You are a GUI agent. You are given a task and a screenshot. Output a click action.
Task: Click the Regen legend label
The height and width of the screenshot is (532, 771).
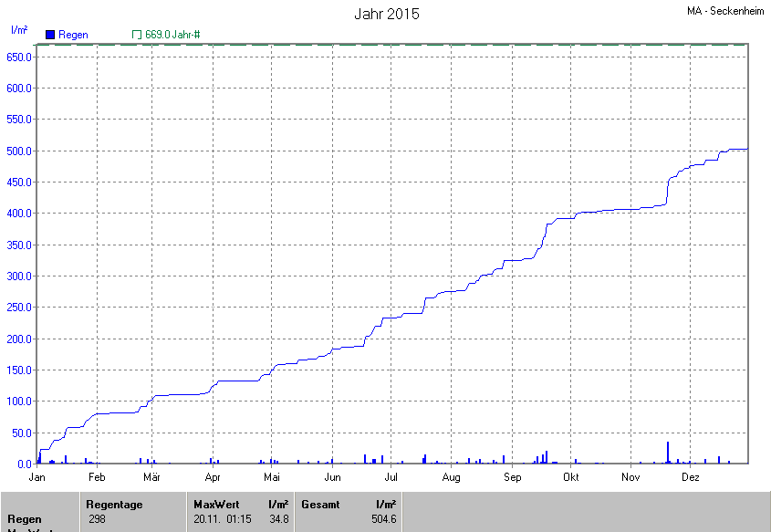point(73,35)
